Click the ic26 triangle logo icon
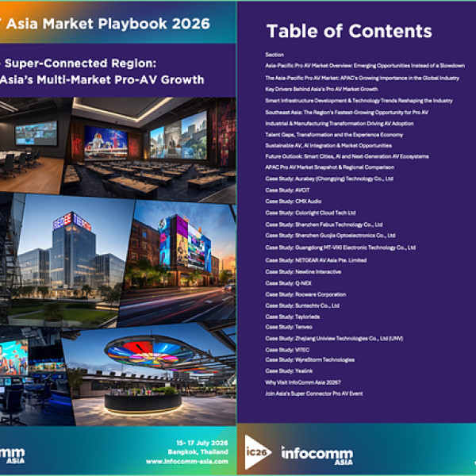Image resolution: width=476 pixels, height=476 pixels. [258, 452]
